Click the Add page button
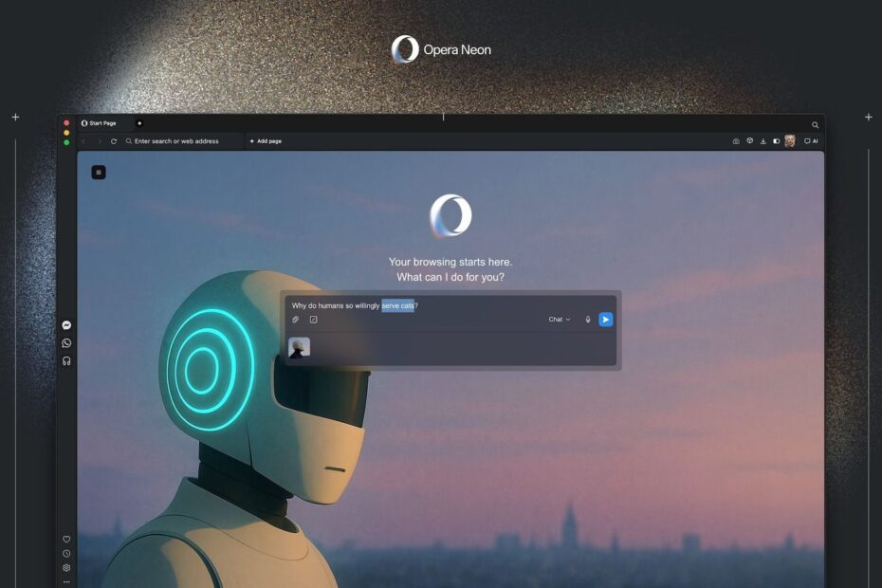The width and height of the screenshot is (882, 588). (265, 140)
